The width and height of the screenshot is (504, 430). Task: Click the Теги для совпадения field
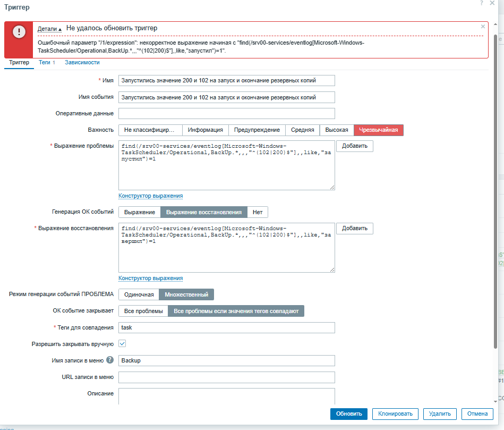[227, 328]
